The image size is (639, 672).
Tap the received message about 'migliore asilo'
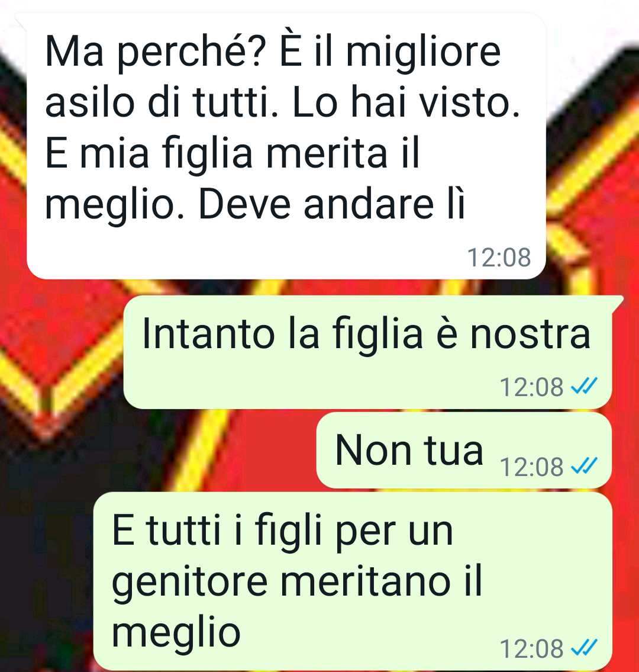pos(286,147)
